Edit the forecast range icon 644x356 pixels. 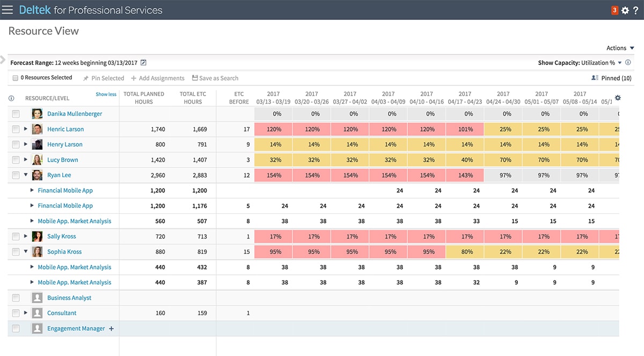143,63
